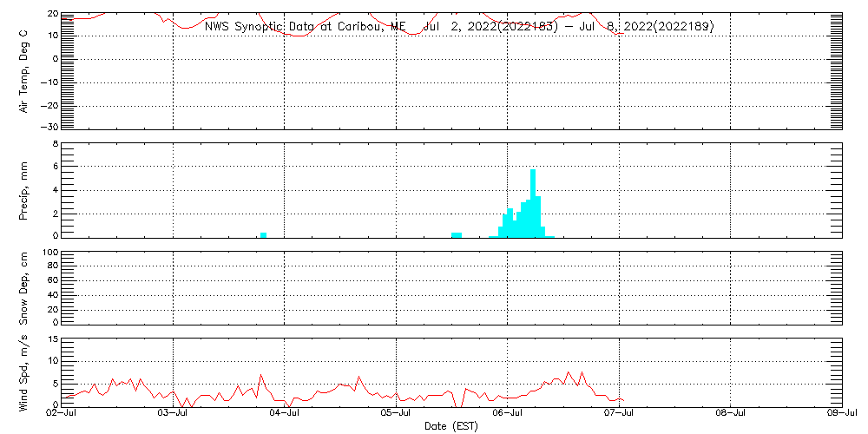
Task: Click the small cyan precipitation bar before 04-Jul
Action: coord(263,234)
